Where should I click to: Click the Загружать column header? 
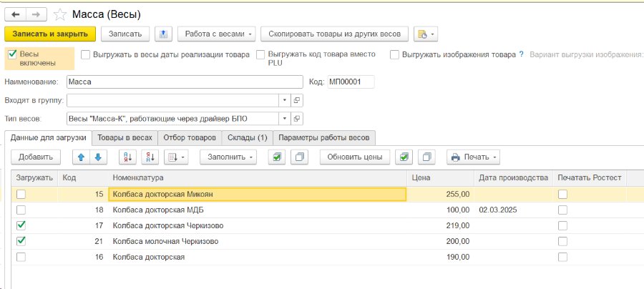[34, 177]
